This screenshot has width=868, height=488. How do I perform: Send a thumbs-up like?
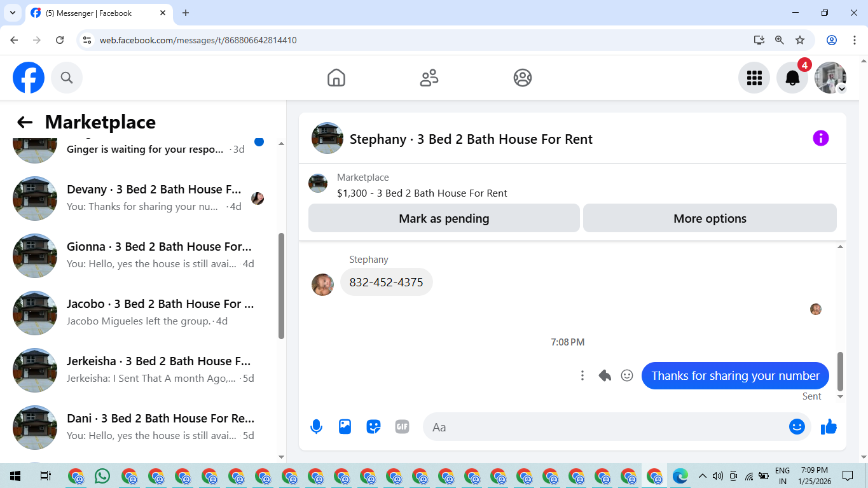[829, 427]
